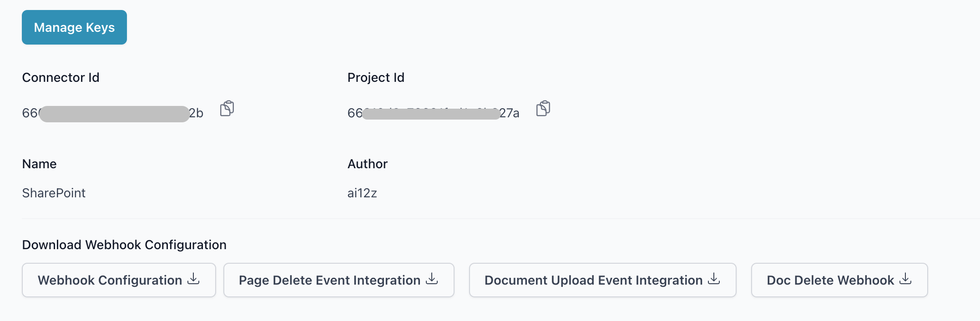Copy the Project Id to clipboard
Viewport: 980px width, 321px height.
(x=543, y=109)
